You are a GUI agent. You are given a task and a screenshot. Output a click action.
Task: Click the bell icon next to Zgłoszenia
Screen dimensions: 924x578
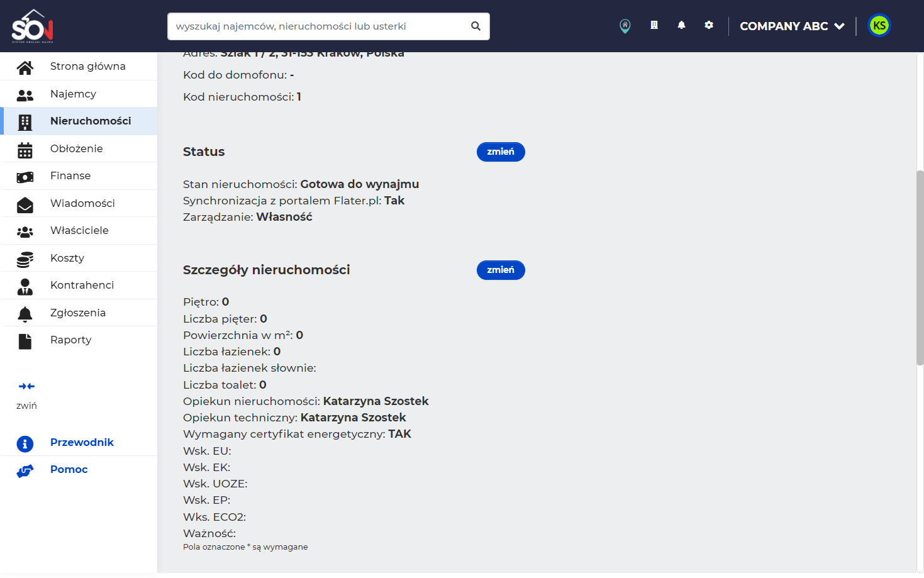25,314
